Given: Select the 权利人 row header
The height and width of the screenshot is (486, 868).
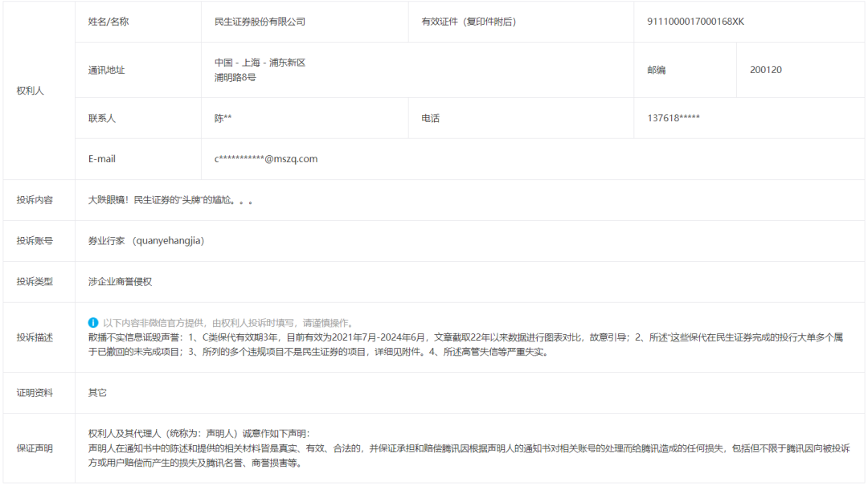Looking at the screenshot, I should [30, 91].
